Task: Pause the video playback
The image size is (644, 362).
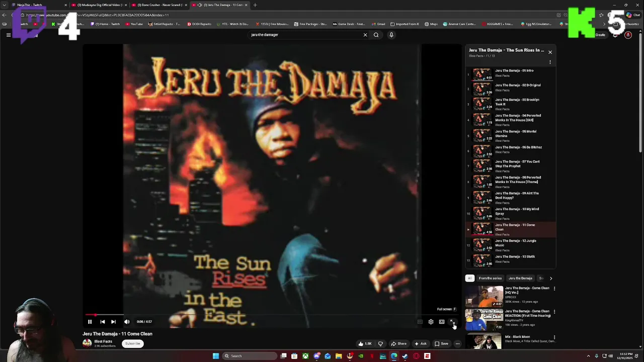Action: 90,322
